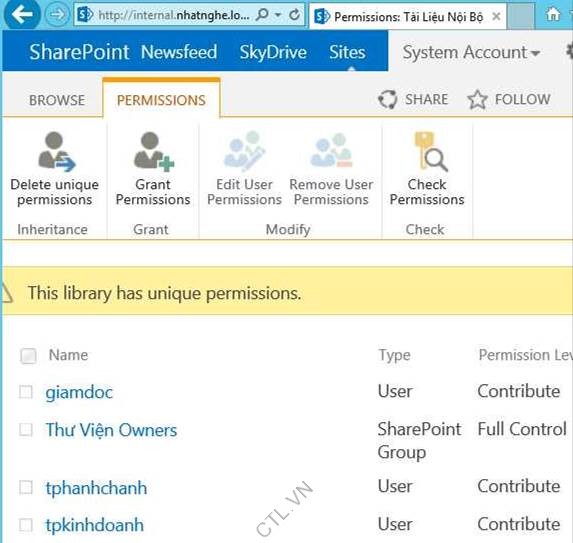Click Contribute level in giamdoc row
573x543 pixels.
519,391
